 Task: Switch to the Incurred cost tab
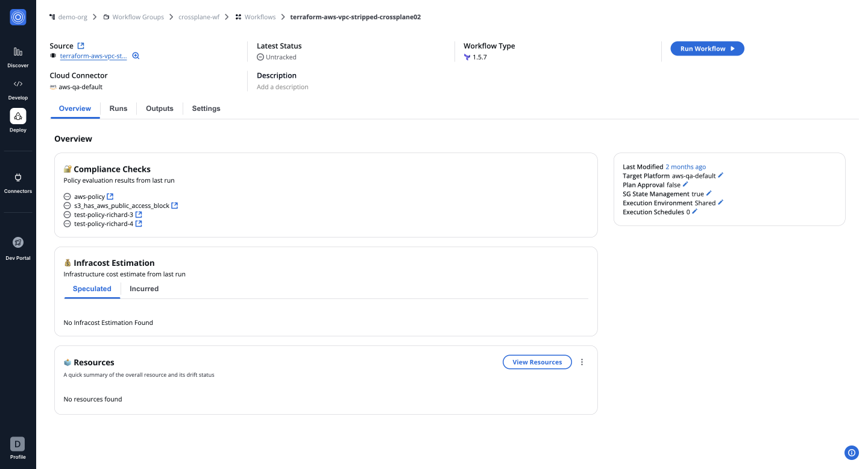[x=144, y=289]
